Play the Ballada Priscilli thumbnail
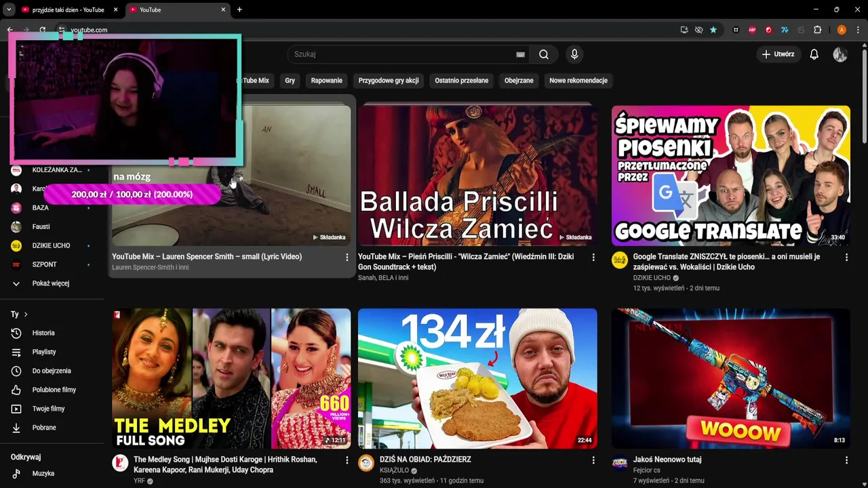This screenshot has height=488, width=868. click(x=477, y=175)
